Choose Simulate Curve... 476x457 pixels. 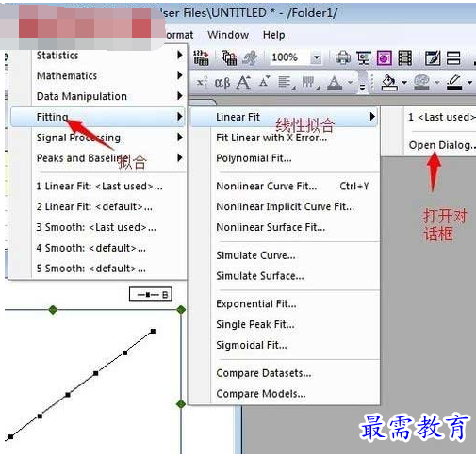click(284, 255)
